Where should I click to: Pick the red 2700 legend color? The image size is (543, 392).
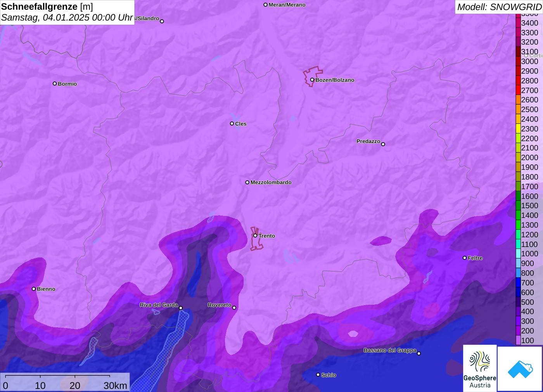tap(518, 90)
